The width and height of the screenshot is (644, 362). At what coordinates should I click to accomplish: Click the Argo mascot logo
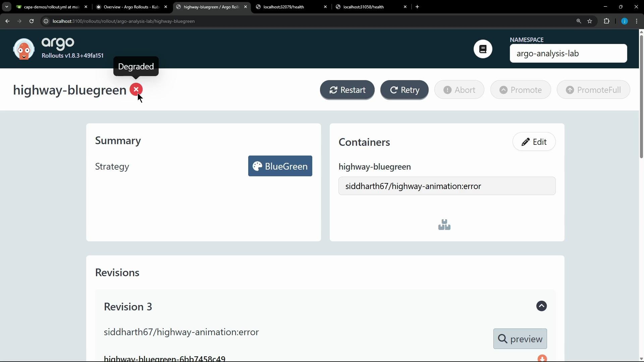(x=23, y=49)
